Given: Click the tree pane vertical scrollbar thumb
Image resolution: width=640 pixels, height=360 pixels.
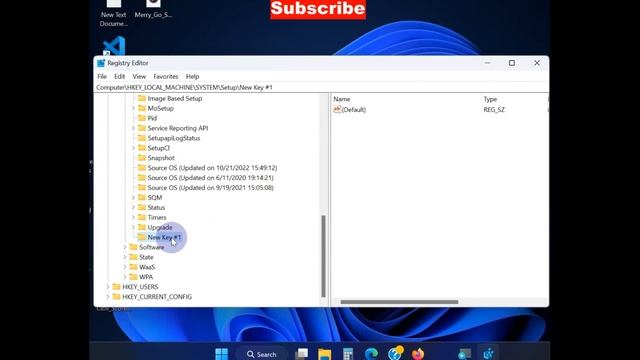Looking at the screenshot, I should 323,256.
